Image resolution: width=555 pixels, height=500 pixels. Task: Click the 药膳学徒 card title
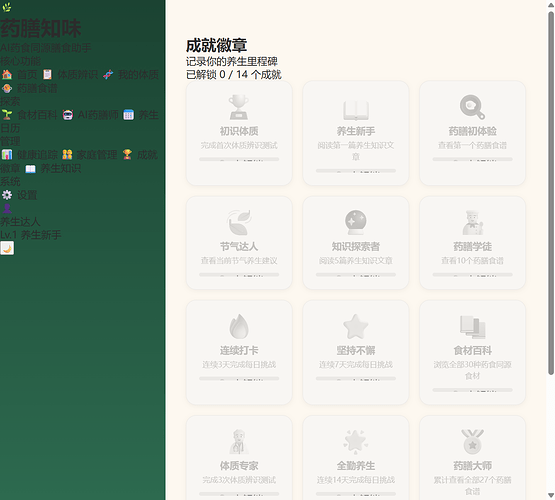tap(473, 247)
